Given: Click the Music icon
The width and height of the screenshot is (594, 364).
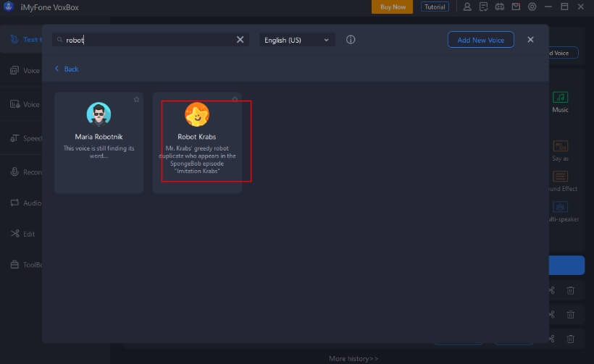Looking at the screenshot, I should tap(560, 97).
